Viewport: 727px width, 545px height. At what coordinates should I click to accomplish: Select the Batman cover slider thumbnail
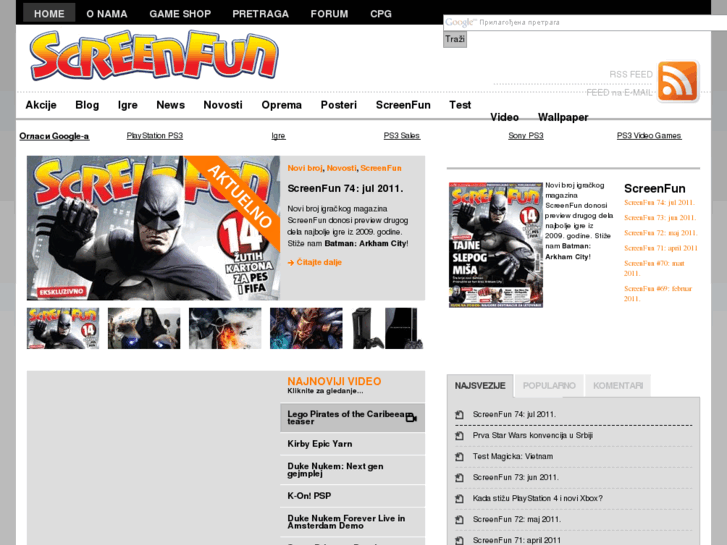(x=63, y=328)
